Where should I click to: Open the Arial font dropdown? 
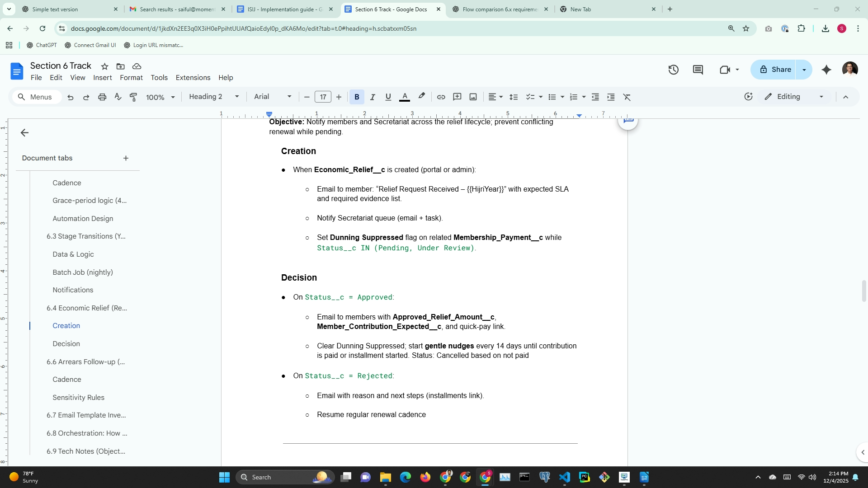[x=272, y=97]
